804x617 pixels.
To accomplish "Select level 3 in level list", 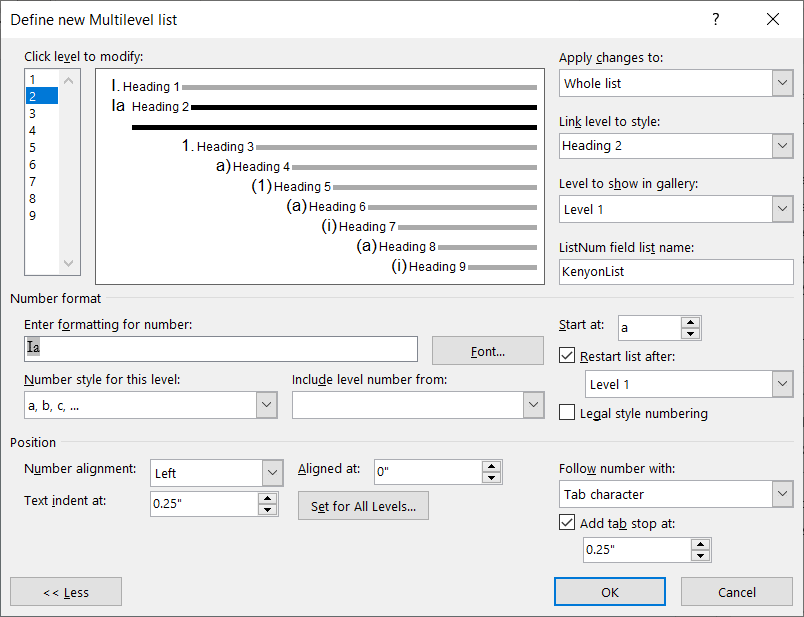I will pyautogui.click(x=42, y=113).
